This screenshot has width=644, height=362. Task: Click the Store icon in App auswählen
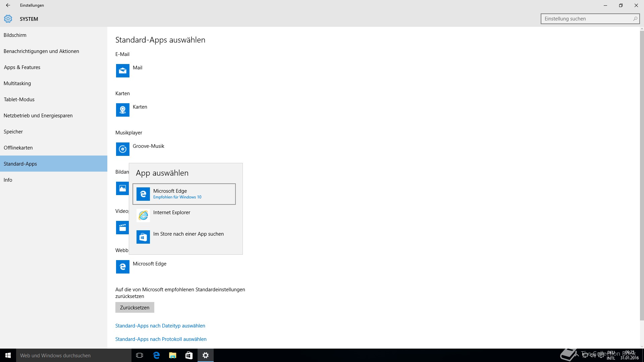(x=143, y=237)
